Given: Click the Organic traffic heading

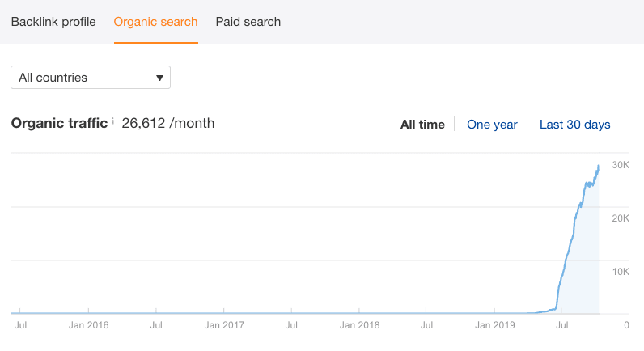Looking at the screenshot, I should [59, 123].
